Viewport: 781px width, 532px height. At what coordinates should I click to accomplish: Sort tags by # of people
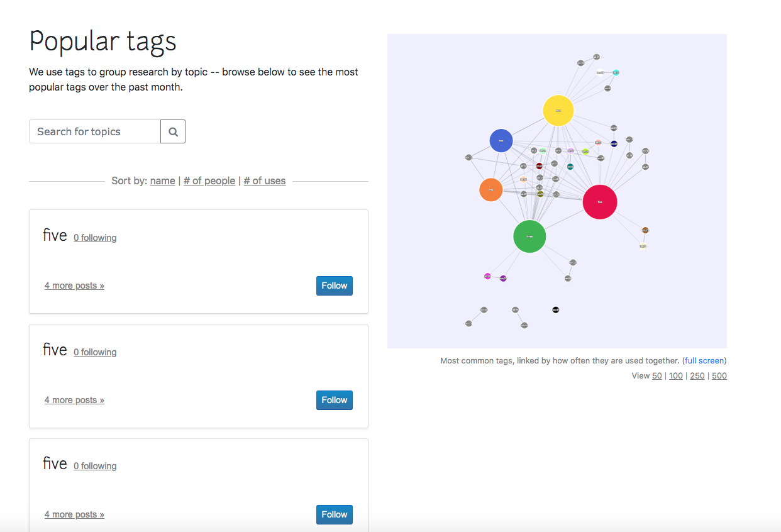click(x=209, y=180)
